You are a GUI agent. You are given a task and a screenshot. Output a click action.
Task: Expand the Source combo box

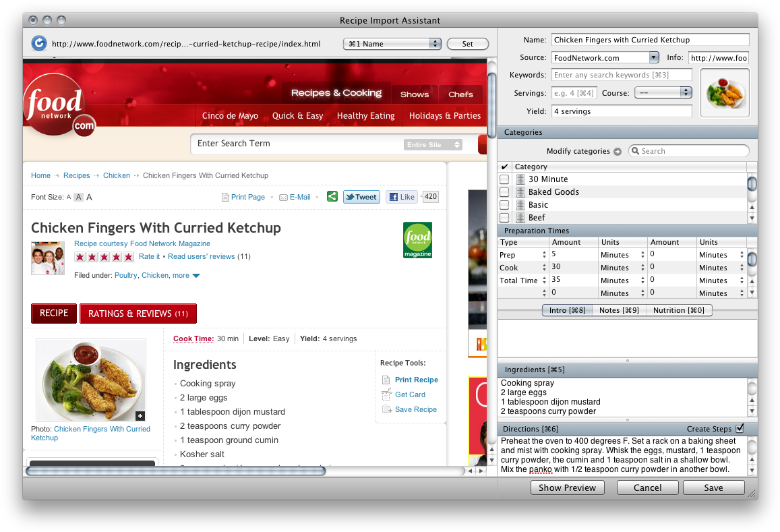[653, 58]
